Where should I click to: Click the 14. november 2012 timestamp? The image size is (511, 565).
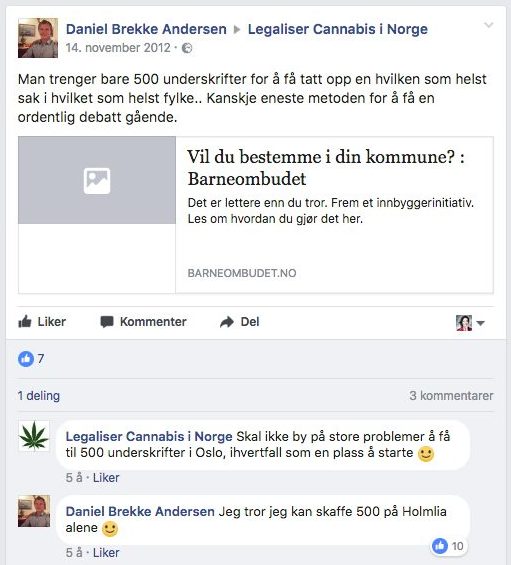point(118,48)
